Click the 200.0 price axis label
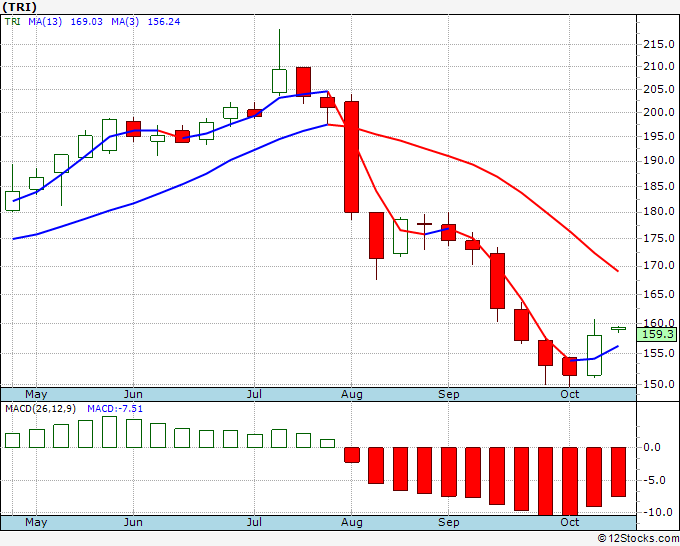The height and width of the screenshot is (546, 680). click(659, 112)
